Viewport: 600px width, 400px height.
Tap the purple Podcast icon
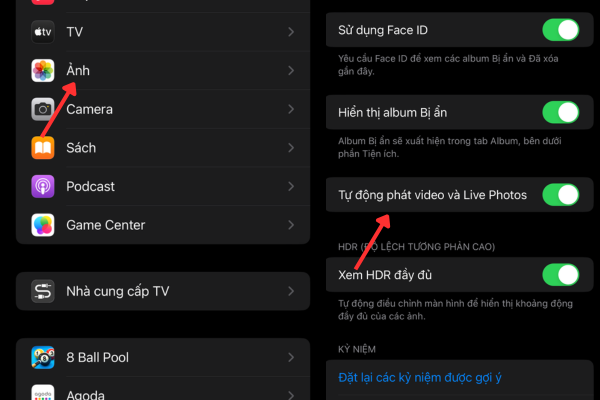pyautogui.click(x=43, y=186)
